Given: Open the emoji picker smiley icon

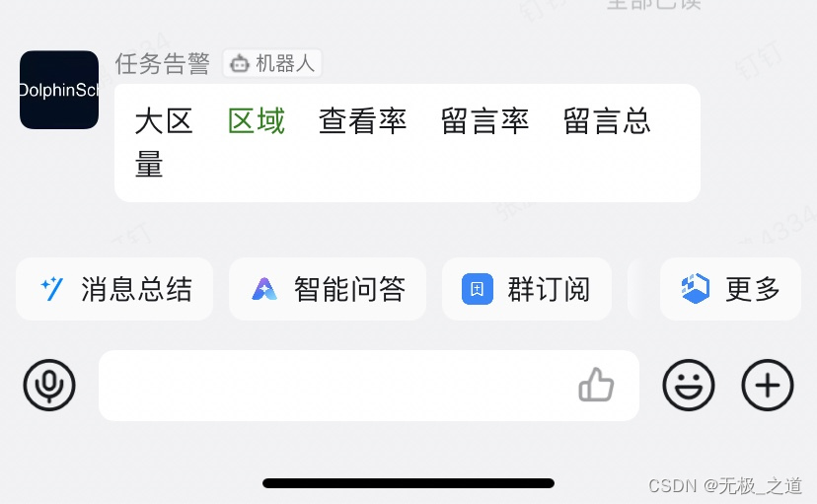Looking at the screenshot, I should pos(689,386).
